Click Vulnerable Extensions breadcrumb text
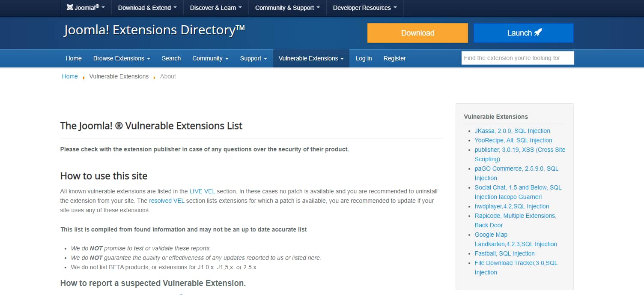Image resolution: width=644 pixels, height=295 pixels. [x=119, y=76]
